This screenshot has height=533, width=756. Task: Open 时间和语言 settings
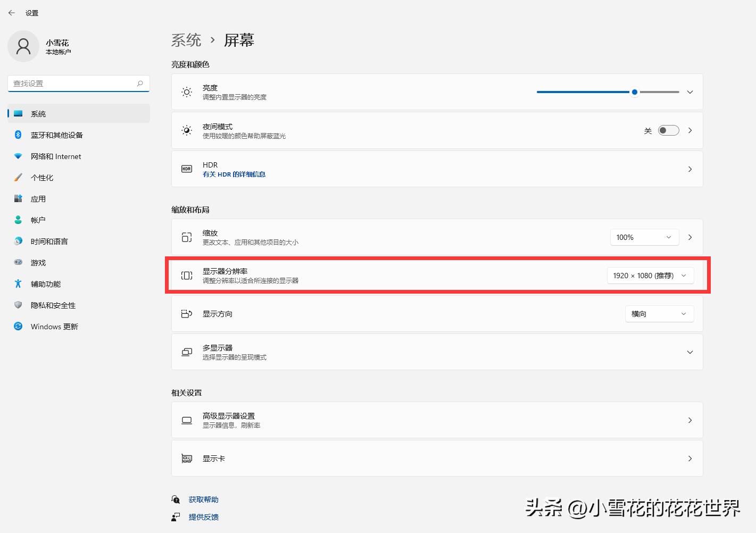[x=79, y=241]
